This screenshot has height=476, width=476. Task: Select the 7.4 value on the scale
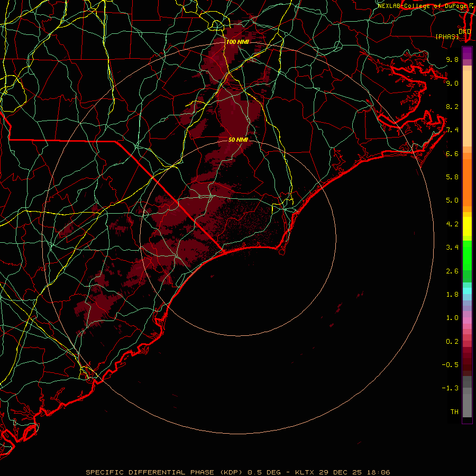point(452,130)
